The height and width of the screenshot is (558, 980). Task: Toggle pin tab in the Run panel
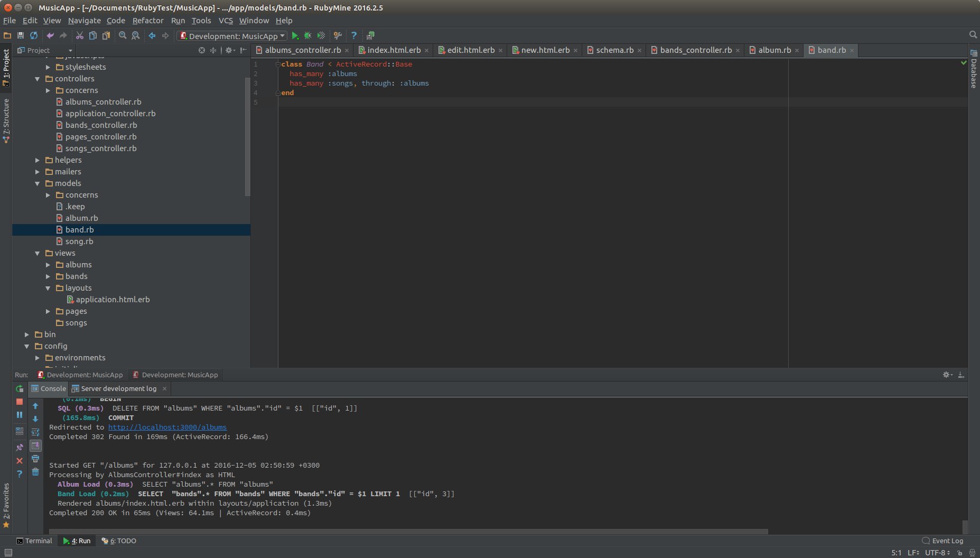point(20,448)
